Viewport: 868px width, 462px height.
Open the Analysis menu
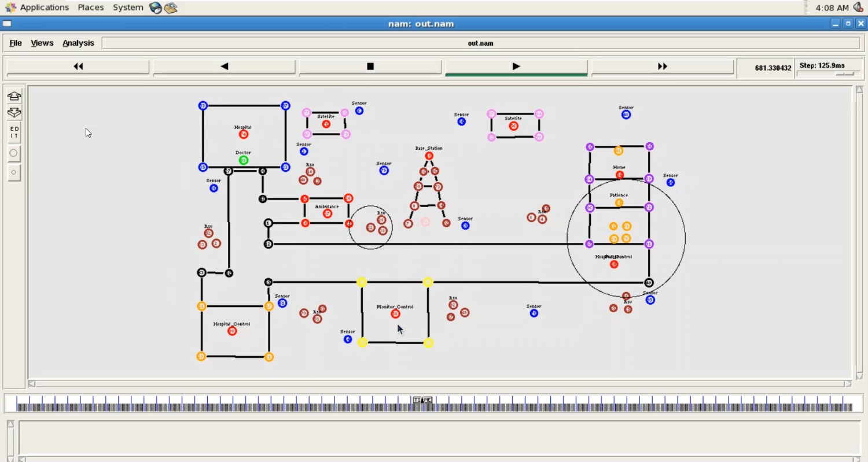coord(79,43)
